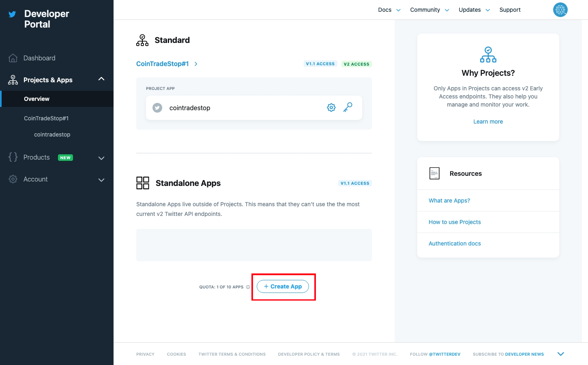
Task: Open the CoinTradeStop#1 project link
Action: point(163,64)
